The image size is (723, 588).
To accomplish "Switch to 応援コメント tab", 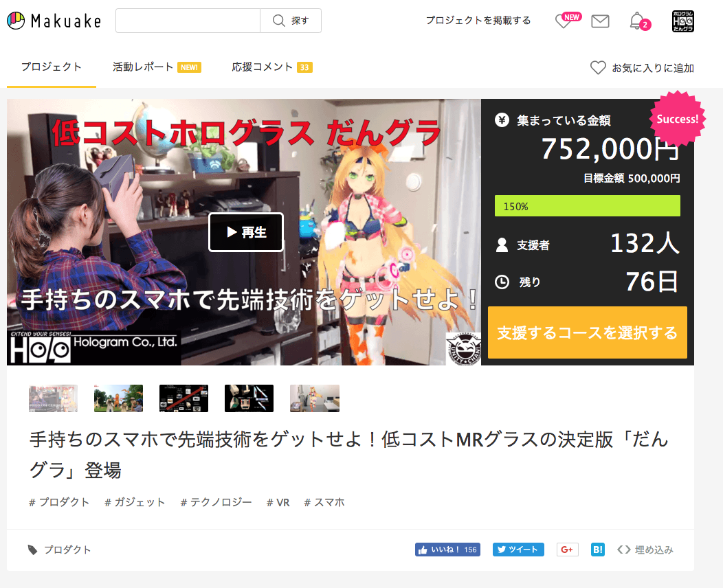I will tap(272, 67).
